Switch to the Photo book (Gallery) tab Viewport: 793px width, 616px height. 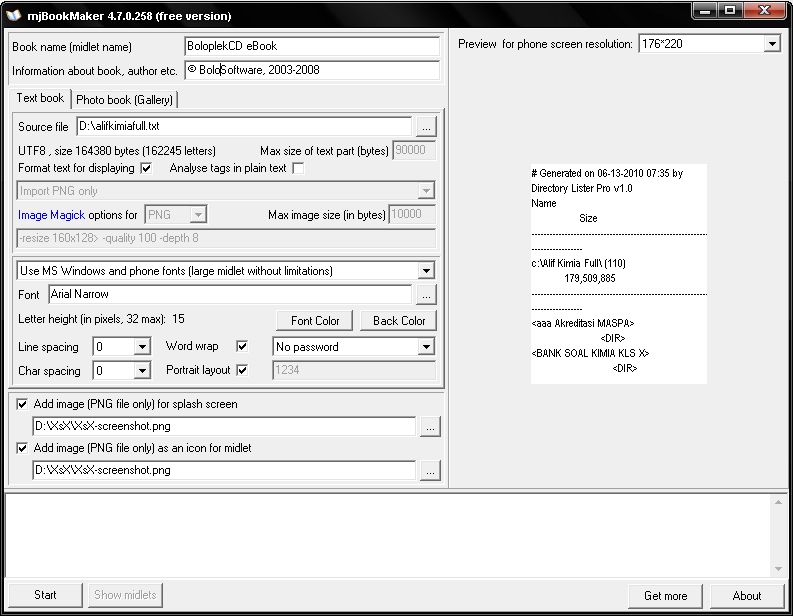click(124, 100)
